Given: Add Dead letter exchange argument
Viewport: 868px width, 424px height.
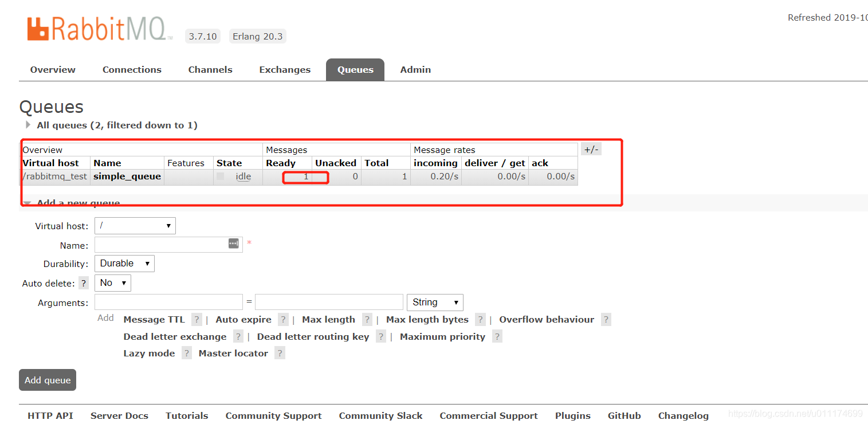Looking at the screenshot, I should point(175,337).
